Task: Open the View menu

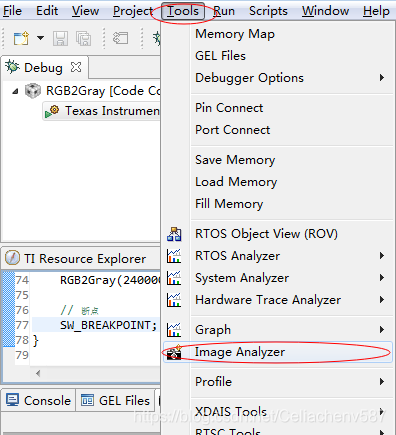Action: pyautogui.click(x=85, y=11)
